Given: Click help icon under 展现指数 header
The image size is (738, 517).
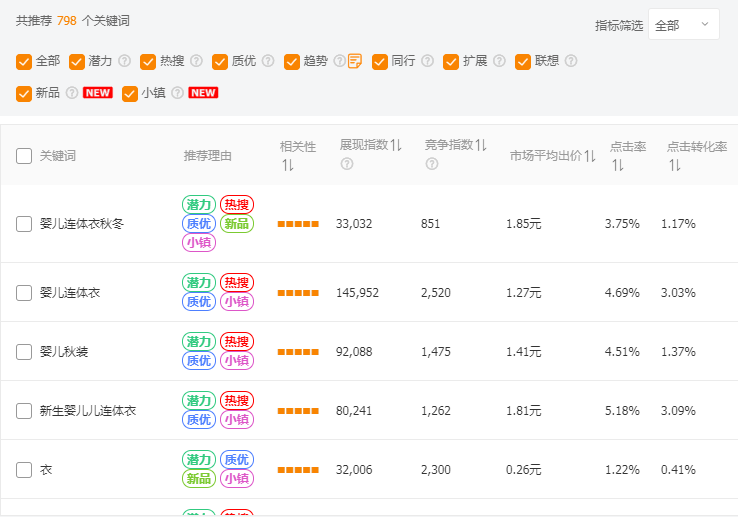Looking at the screenshot, I should pos(346,164).
